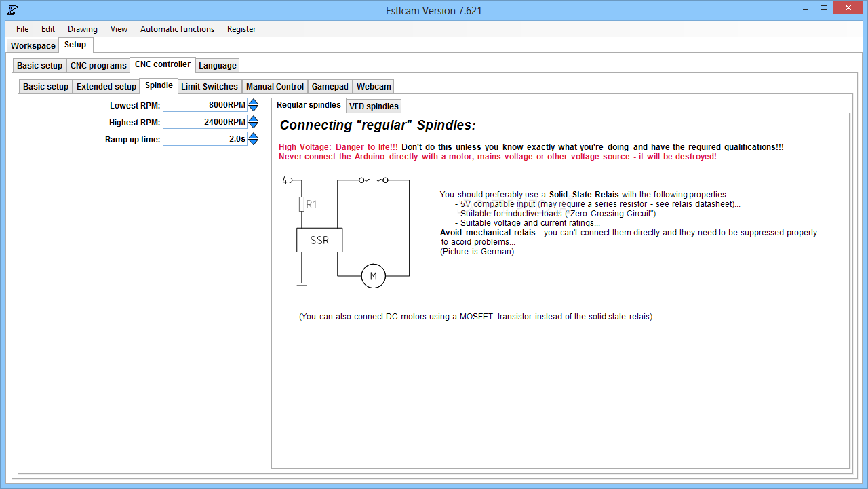Increase Highest RPM with the up arrow
Screen dimensions: 868x489
click(253, 119)
